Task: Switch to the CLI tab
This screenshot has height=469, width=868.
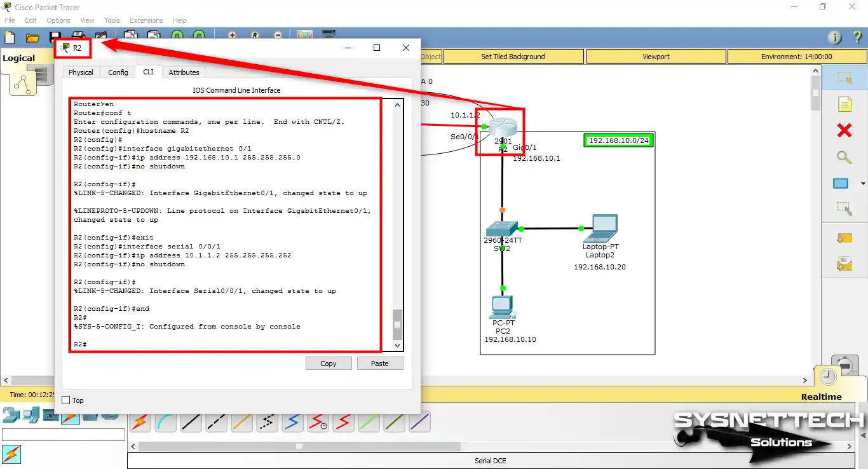Action: (x=148, y=72)
